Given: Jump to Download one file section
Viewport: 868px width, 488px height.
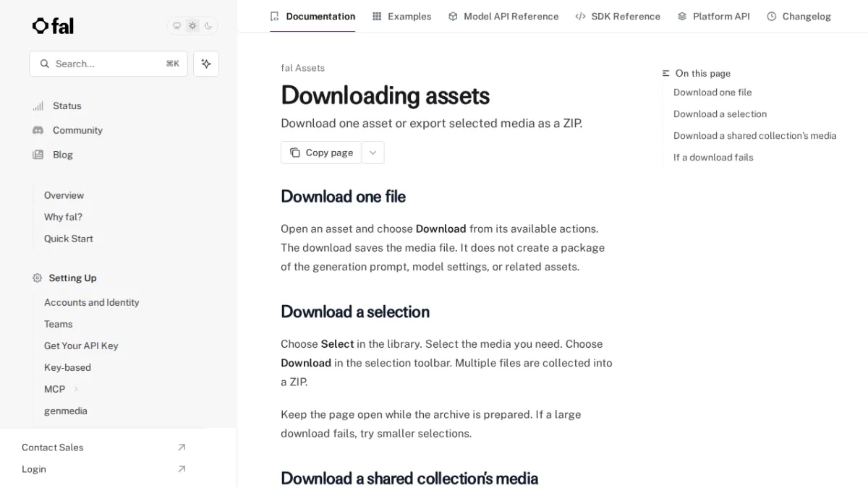Looking at the screenshot, I should [712, 93].
